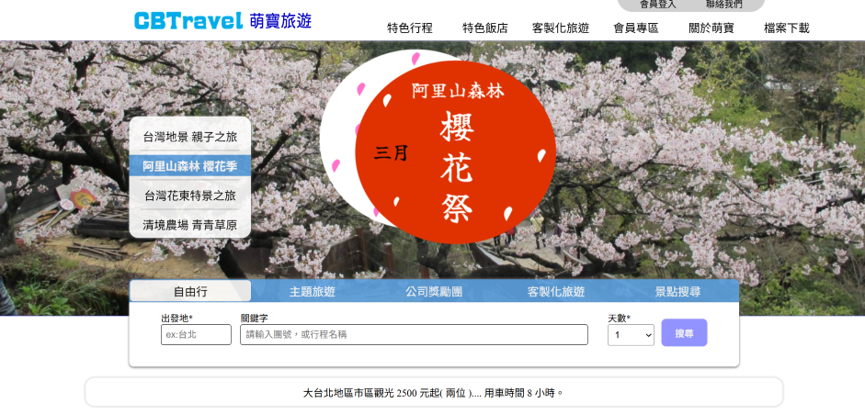Select banner item 台灣花東特景之旅

pyautogui.click(x=190, y=195)
